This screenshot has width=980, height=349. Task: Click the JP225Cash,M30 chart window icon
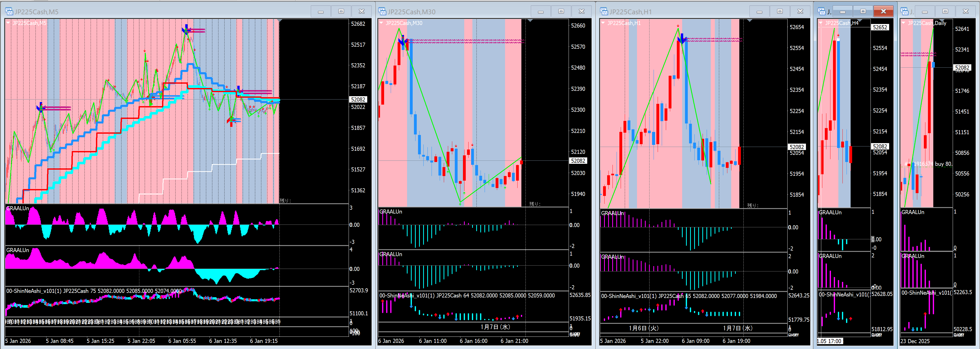click(382, 11)
